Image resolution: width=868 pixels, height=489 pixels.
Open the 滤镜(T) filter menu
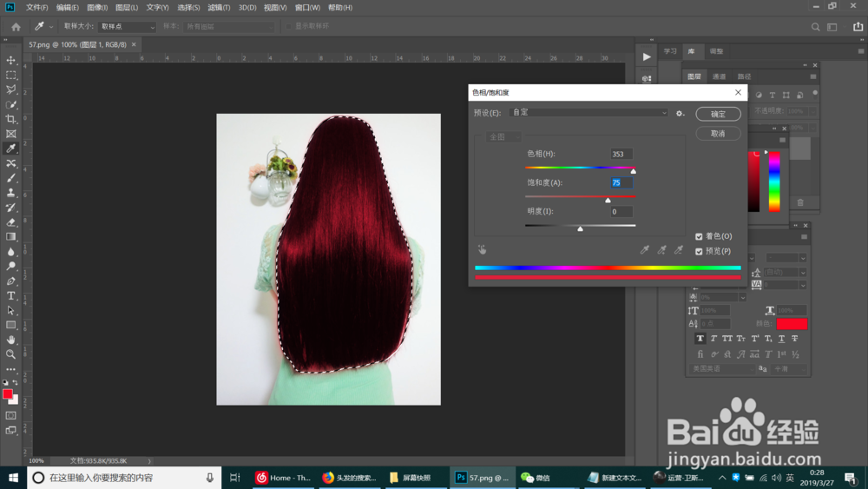[218, 8]
